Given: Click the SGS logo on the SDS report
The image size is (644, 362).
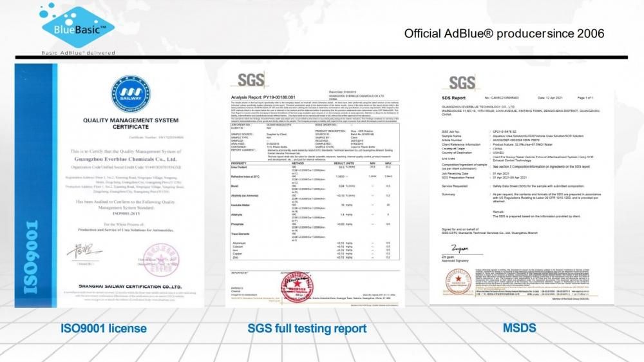Looking at the screenshot, I should [462, 82].
